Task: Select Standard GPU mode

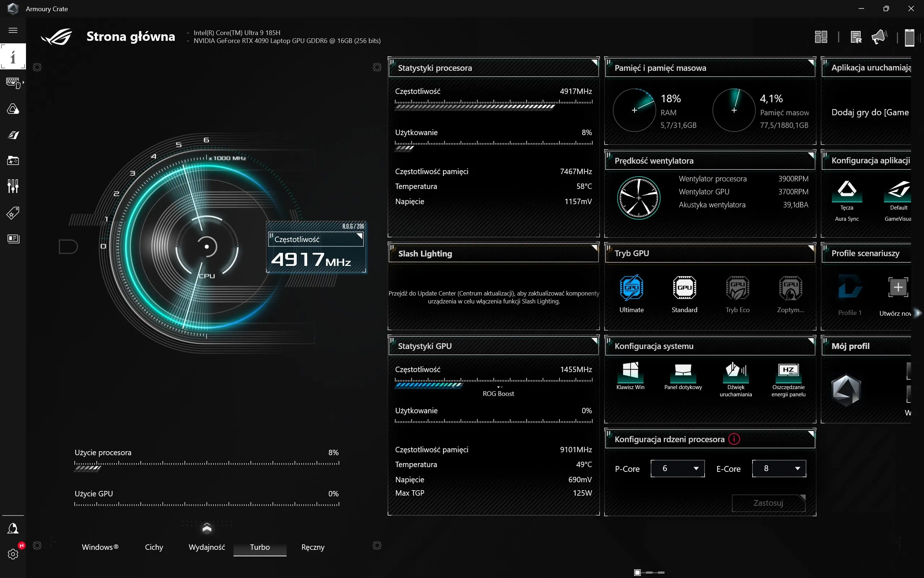Action: tap(684, 294)
